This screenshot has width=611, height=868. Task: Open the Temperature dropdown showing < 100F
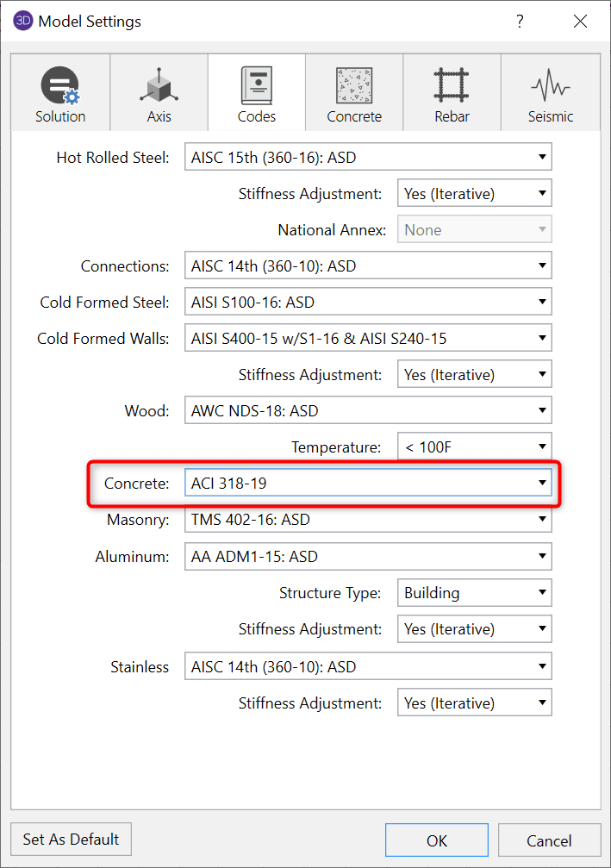click(474, 447)
